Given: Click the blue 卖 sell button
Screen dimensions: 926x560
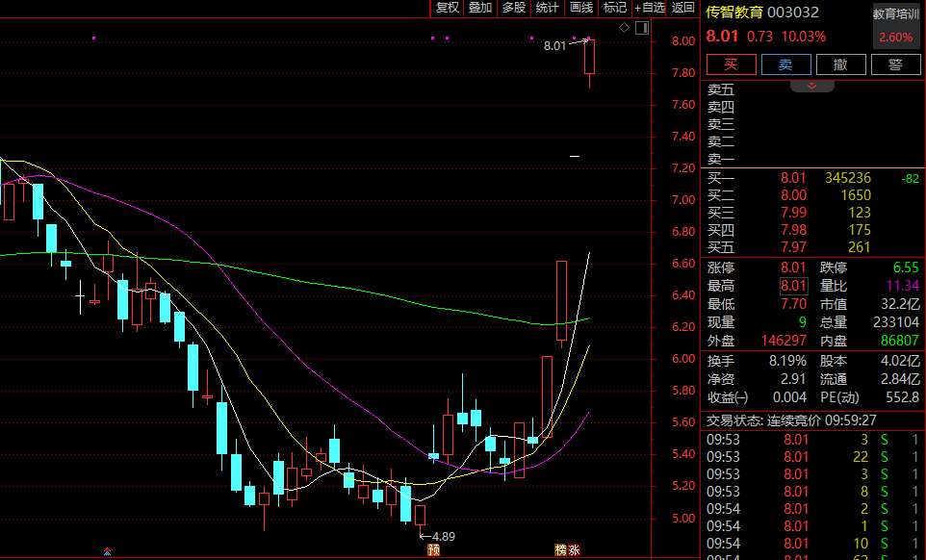Looking at the screenshot, I should pos(786,64).
